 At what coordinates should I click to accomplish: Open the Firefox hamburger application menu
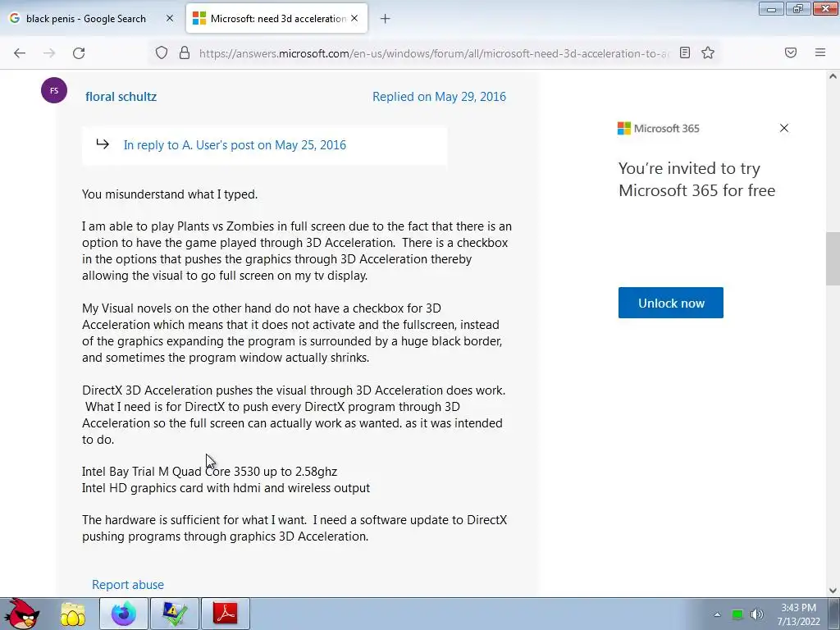click(820, 52)
